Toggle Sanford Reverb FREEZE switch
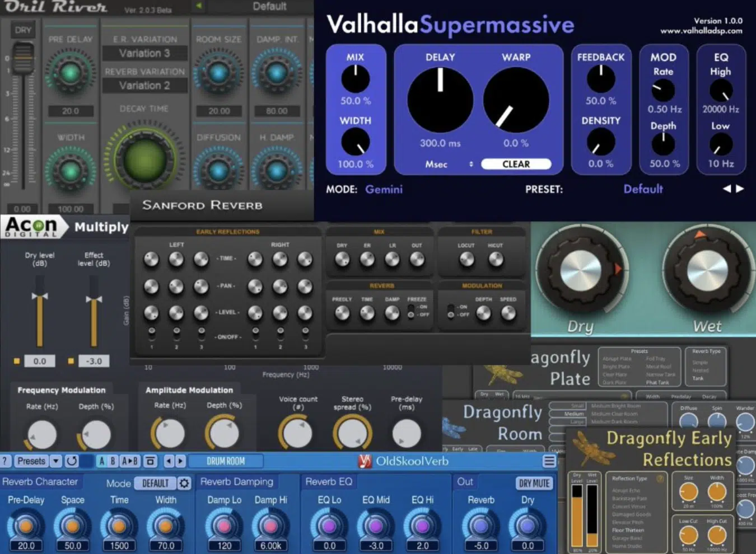Viewport: 756px width, 554px height. pos(411,311)
